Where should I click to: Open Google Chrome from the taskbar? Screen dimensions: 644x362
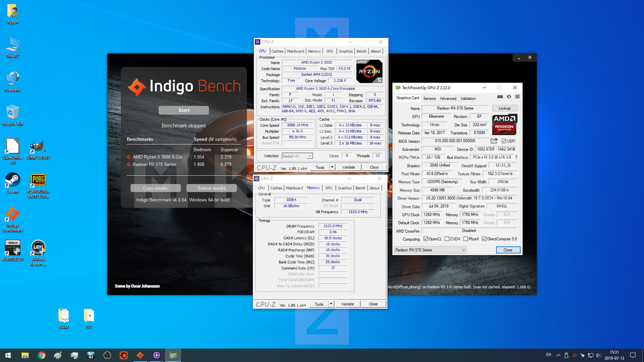click(x=41, y=355)
